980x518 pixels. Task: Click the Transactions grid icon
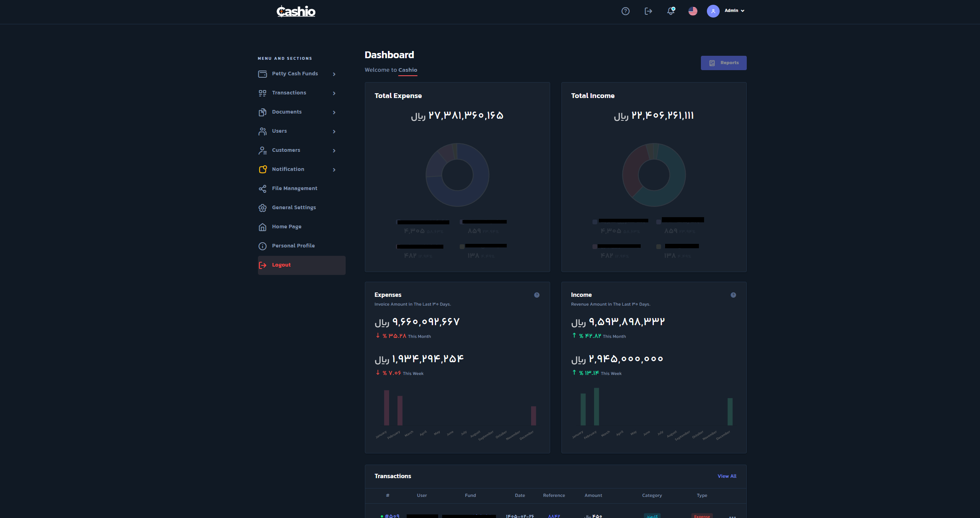(x=262, y=93)
